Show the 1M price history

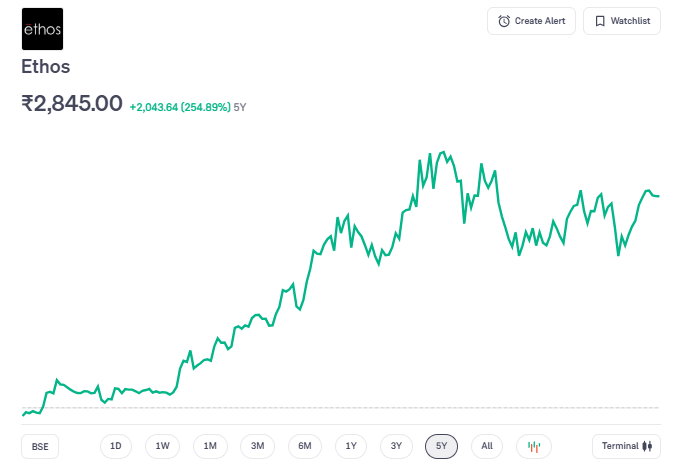(x=210, y=446)
